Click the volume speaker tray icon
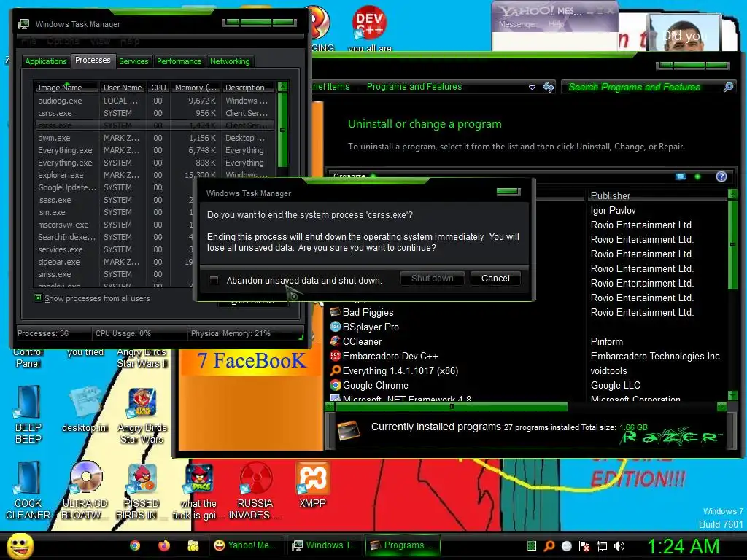The image size is (747, 560). (619, 545)
